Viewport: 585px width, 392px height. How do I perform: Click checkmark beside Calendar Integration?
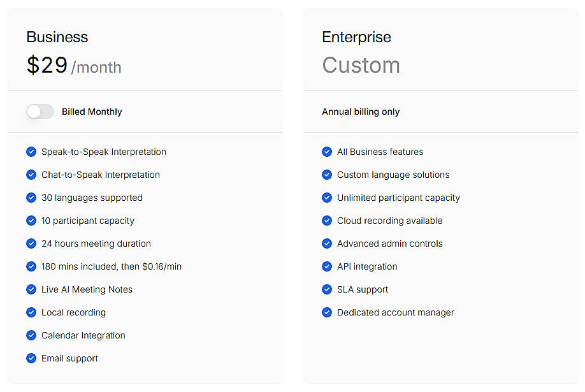pos(31,335)
